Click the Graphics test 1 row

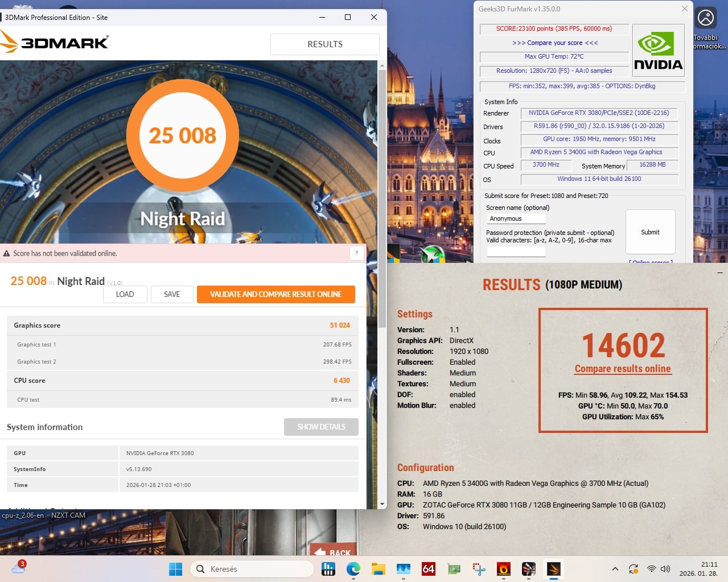pos(183,345)
